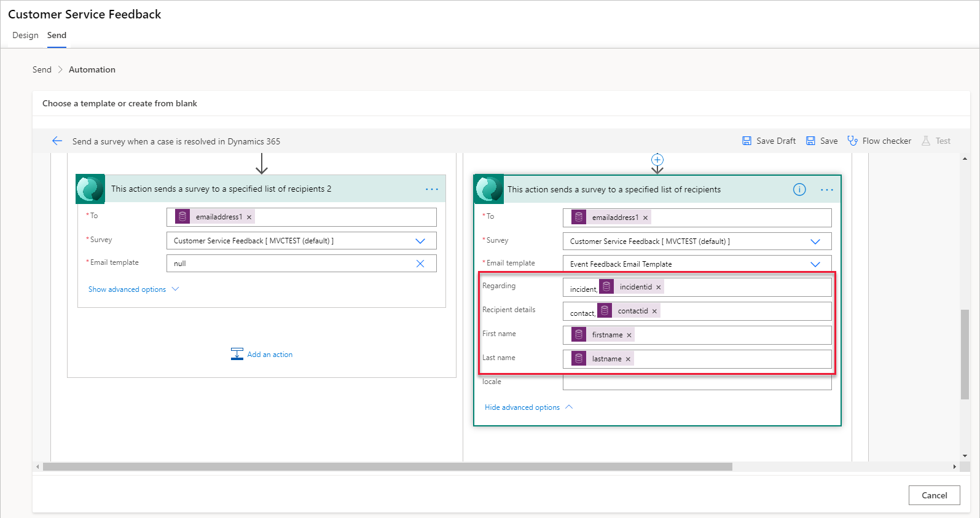Click the scroll left arrow
The width and height of the screenshot is (980, 518).
37,466
